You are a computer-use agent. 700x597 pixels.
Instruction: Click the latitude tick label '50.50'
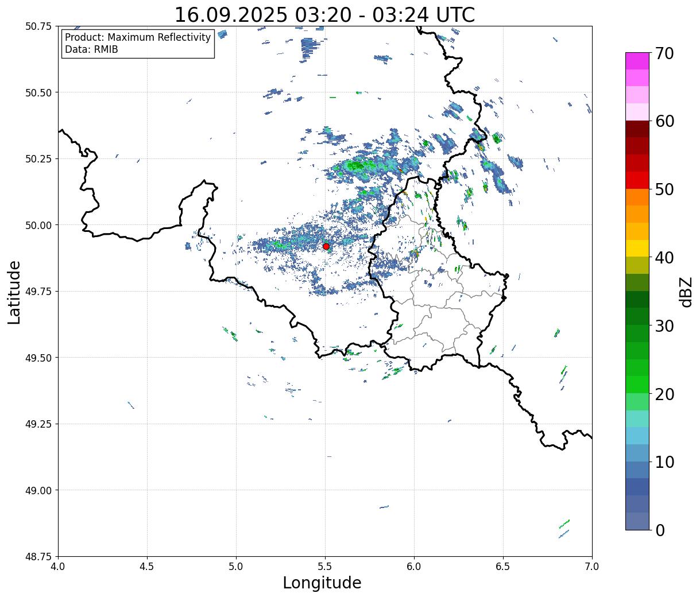(x=38, y=92)
